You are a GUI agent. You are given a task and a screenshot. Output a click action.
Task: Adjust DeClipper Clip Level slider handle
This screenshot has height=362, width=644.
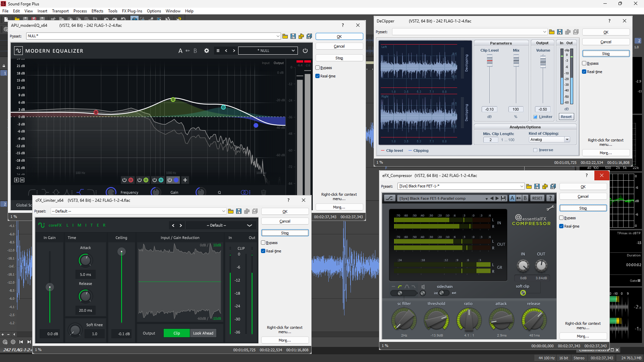pyautogui.click(x=490, y=60)
